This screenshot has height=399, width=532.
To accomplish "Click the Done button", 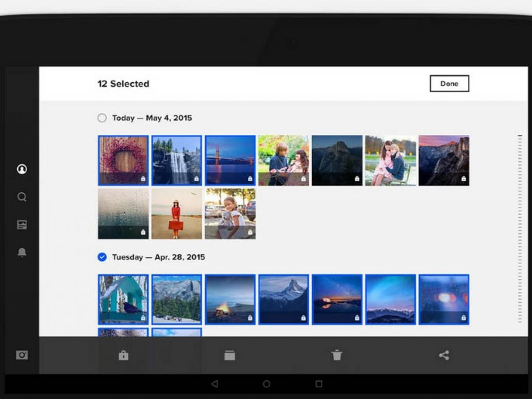I will pos(449,83).
